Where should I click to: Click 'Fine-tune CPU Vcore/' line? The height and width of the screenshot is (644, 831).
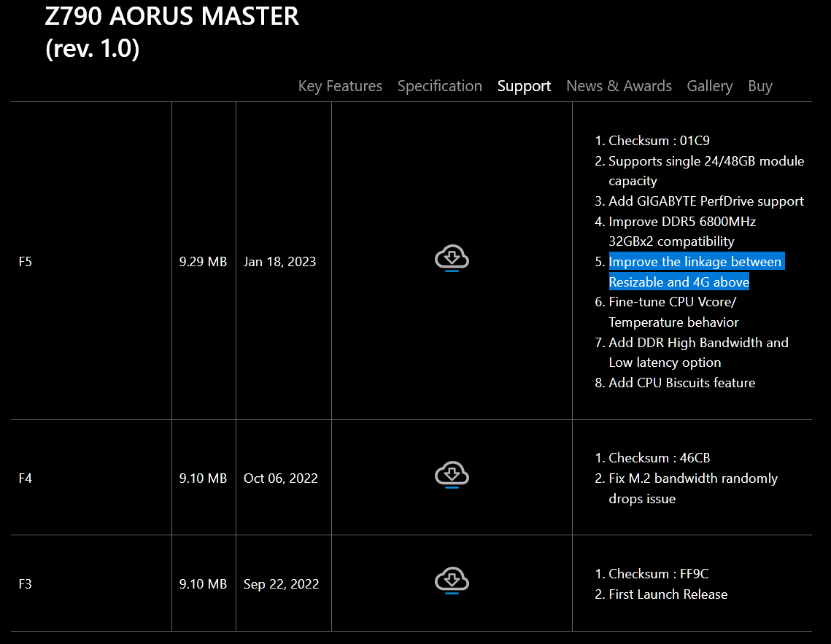673,302
